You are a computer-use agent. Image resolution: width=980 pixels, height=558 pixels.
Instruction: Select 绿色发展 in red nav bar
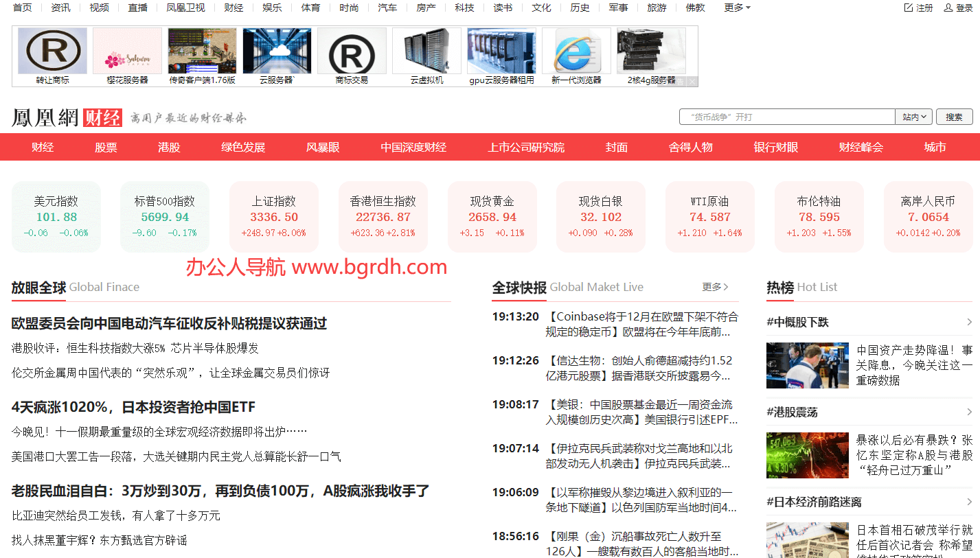click(x=243, y=147)
